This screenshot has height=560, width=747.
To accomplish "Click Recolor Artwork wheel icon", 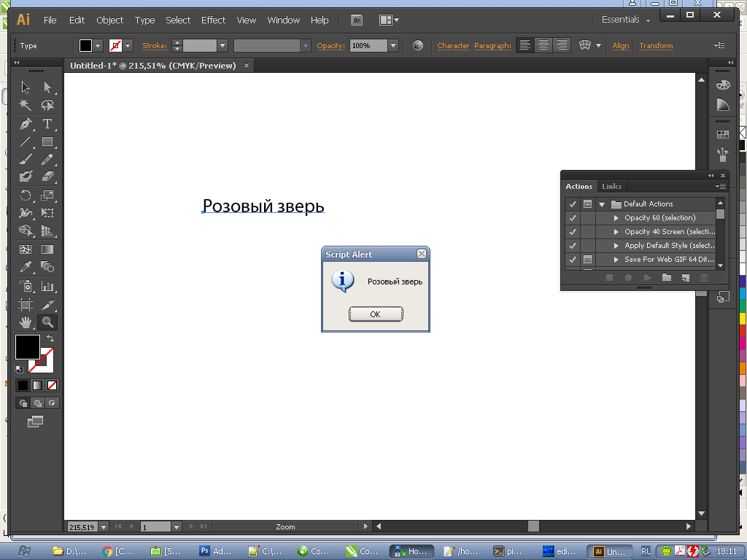I will click(x=418, y=46).
